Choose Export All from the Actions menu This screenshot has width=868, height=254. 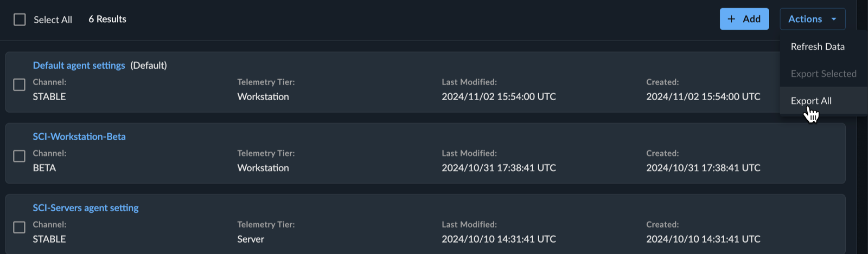(811, 101)
